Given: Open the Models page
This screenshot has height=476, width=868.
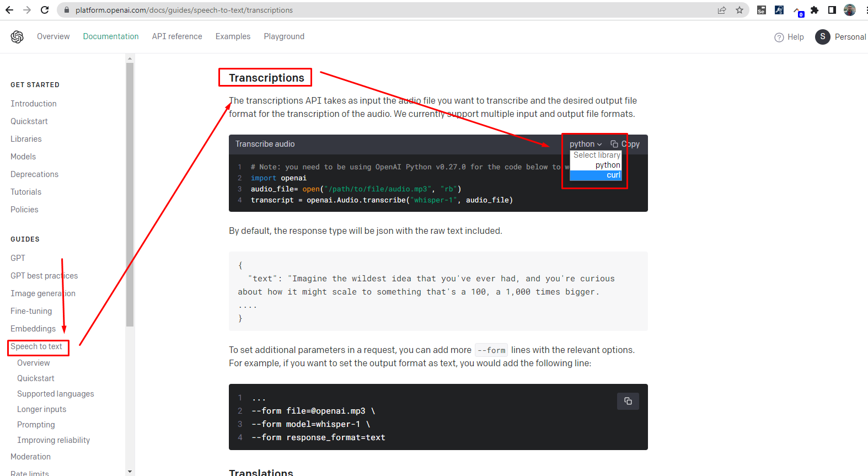Looking at the screenshot, I should [23, 157].
